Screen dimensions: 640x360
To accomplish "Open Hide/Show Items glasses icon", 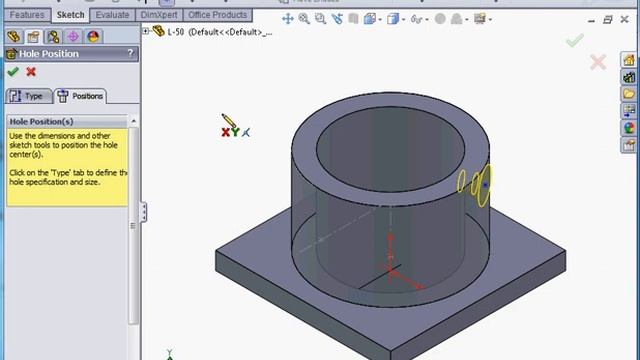I will coord(416,19).
